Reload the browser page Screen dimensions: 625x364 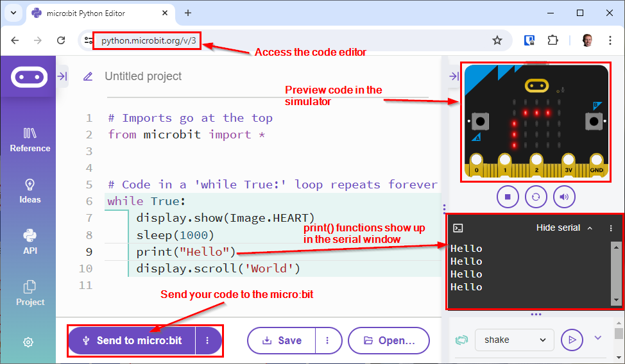click(x=60, y=40)
